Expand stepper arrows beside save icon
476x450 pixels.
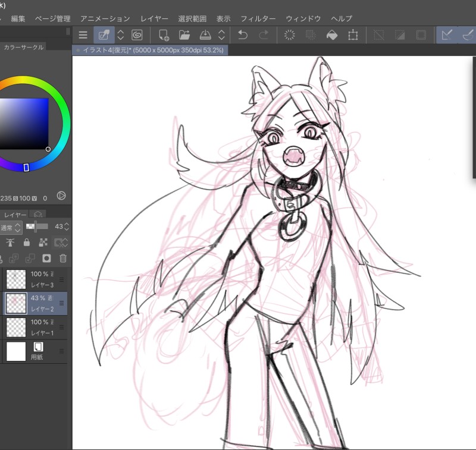coord(221,35)
